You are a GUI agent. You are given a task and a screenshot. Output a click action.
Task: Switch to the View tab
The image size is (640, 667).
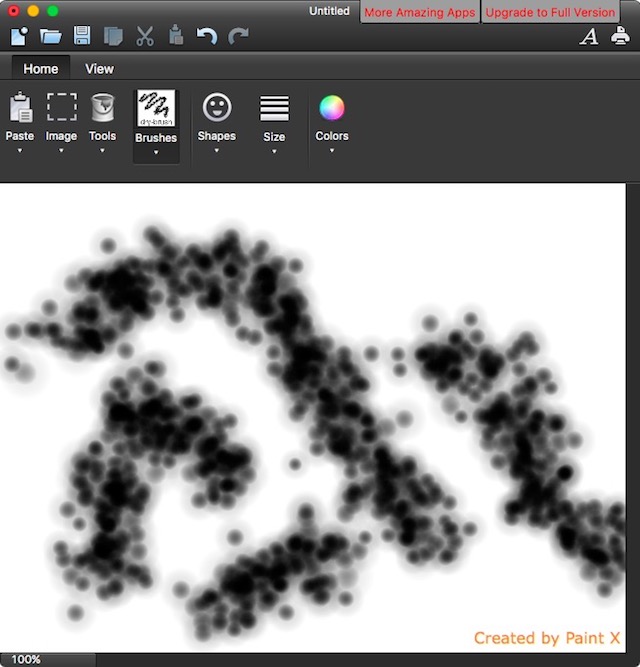100,68
